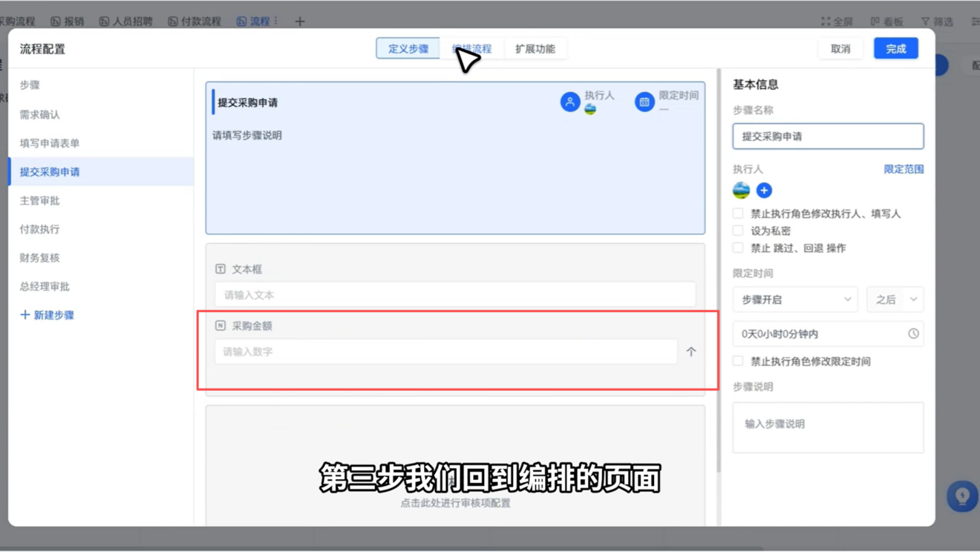Select the 财务复核 step

pyautogui.click(x=101, y=258)
